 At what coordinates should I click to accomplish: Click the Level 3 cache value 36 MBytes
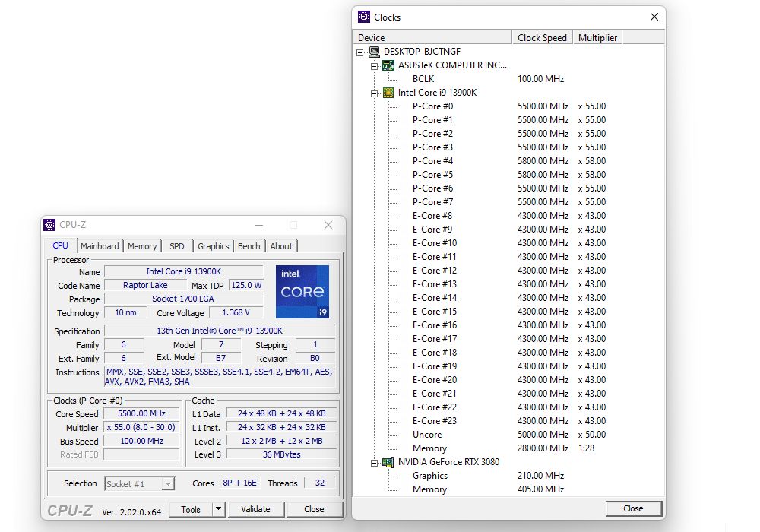(x=282, y=454)
